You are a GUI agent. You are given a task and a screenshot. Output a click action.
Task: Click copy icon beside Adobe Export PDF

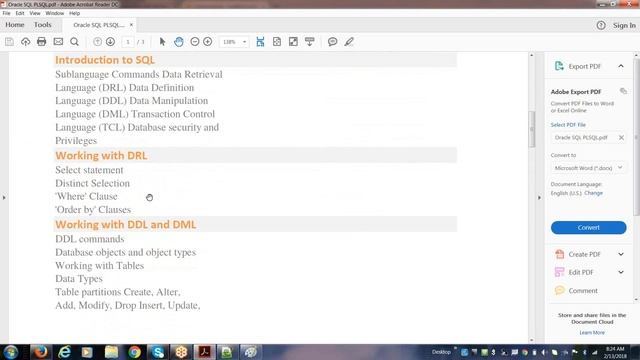tap(623, 91)
